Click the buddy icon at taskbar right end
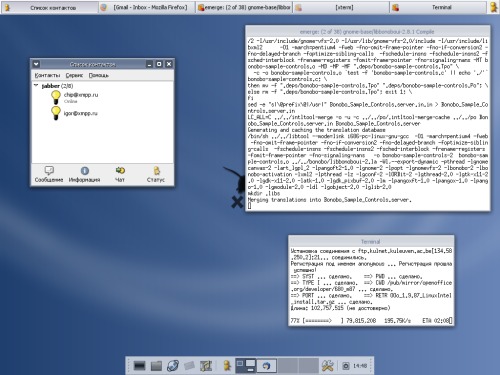This screenshot has height=375, width=500. click(x=494, y=7)
